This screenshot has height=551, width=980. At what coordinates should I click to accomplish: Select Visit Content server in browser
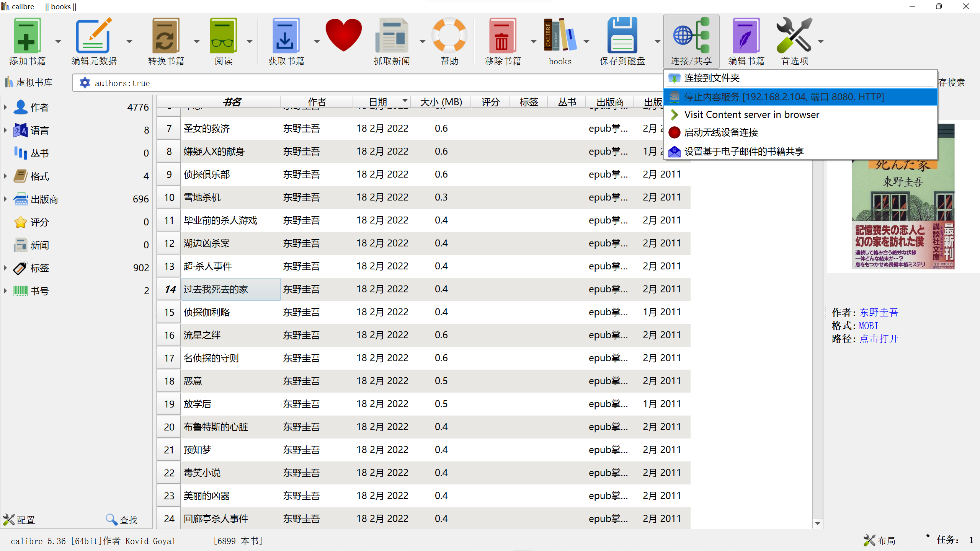tap(751, 115)
